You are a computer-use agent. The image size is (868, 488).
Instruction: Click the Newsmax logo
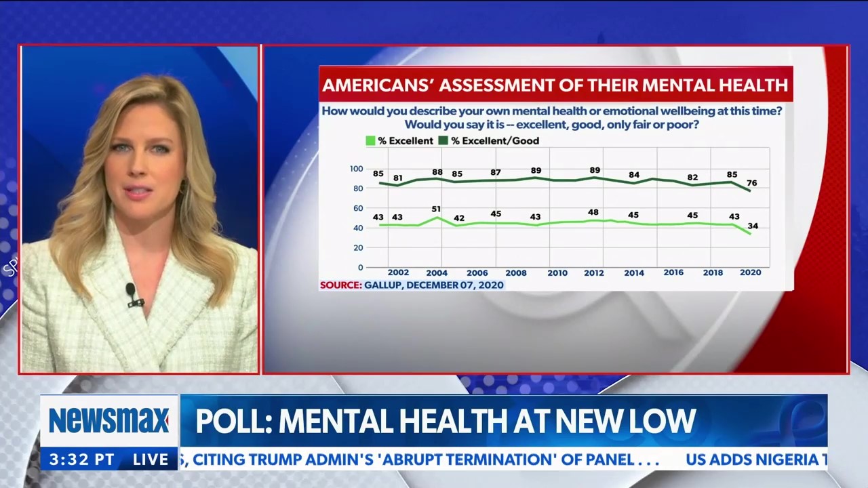108,420
